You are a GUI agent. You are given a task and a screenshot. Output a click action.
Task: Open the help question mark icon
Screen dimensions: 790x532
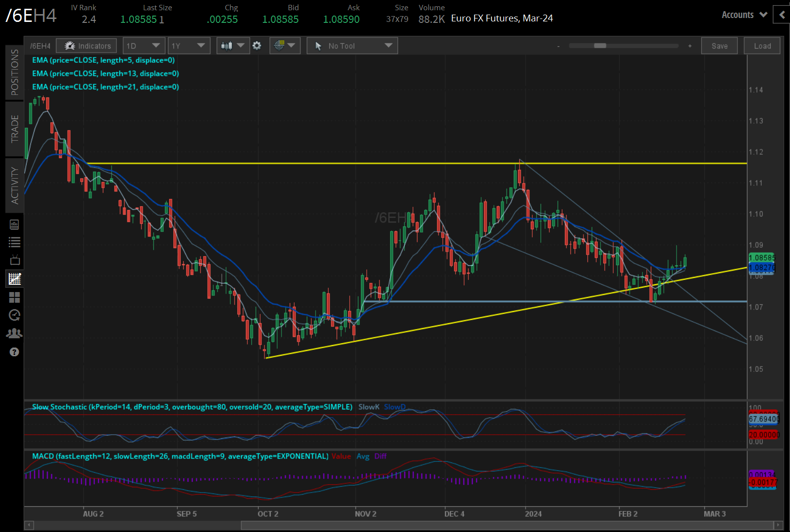[x=14, y=352]
